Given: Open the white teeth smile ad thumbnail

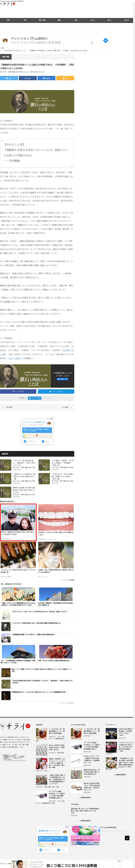Looking at the screenshot, I should tap(56, 517).
